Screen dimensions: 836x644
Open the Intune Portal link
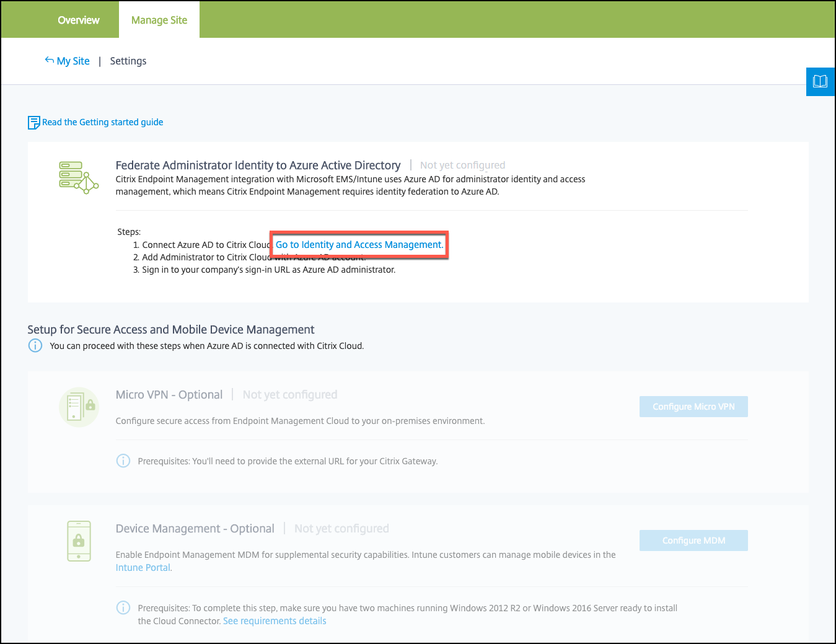[x=144, y=568]
